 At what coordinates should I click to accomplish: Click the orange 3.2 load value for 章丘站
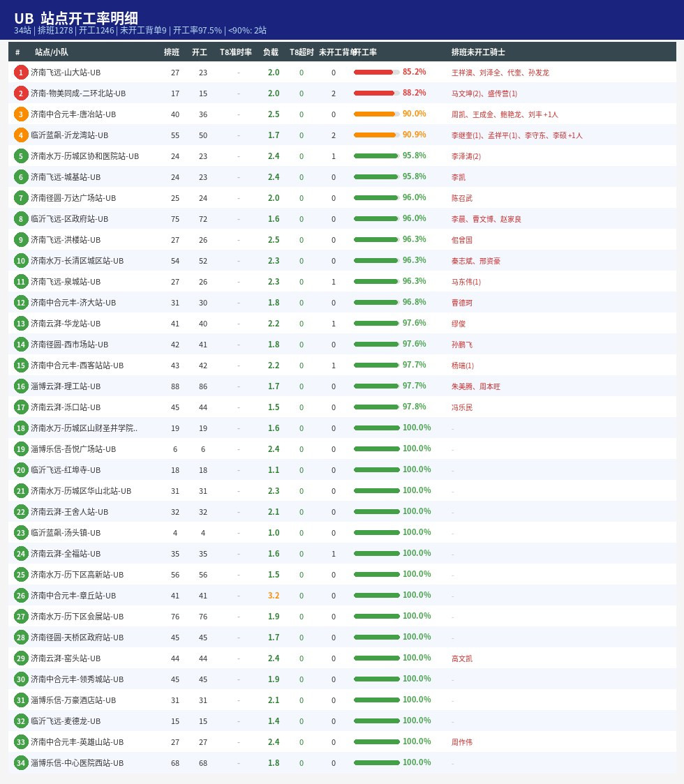274,596
